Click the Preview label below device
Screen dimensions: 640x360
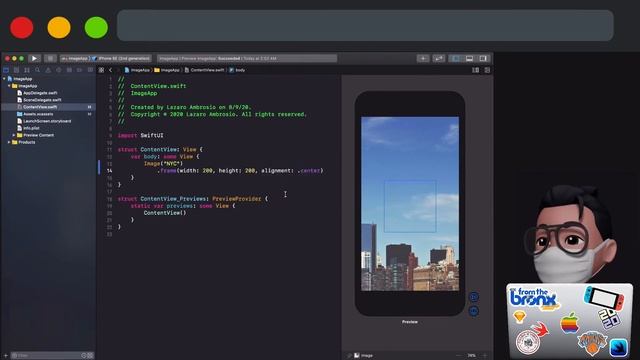point(409,322)
